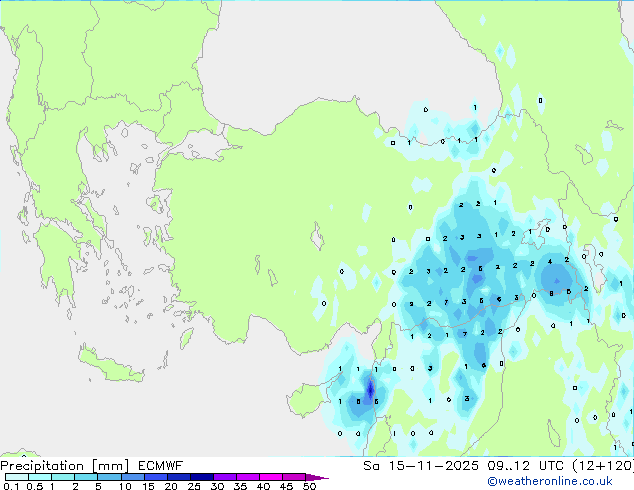Click the "Precipitation [mm]" title text
Viewport: 634px width, 490px height.
click(x=65, y=466)
